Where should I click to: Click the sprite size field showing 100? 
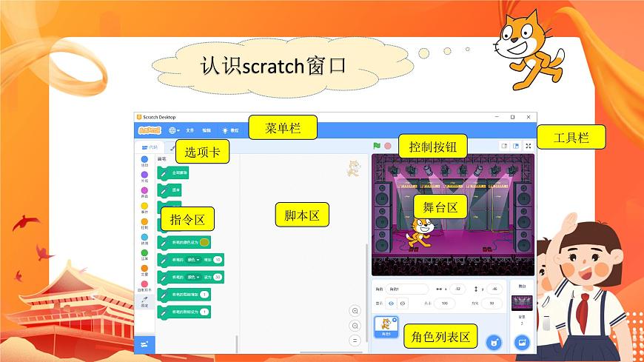(x=444, y=304)
